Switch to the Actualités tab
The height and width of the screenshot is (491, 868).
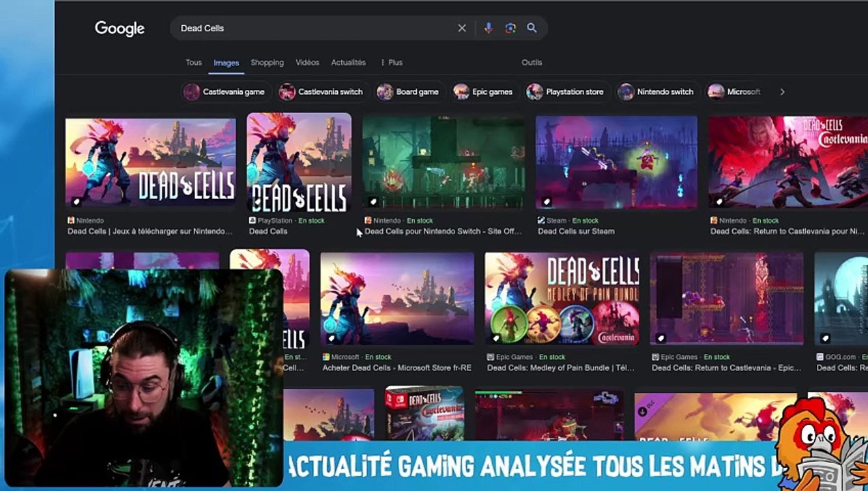[348, 62]
